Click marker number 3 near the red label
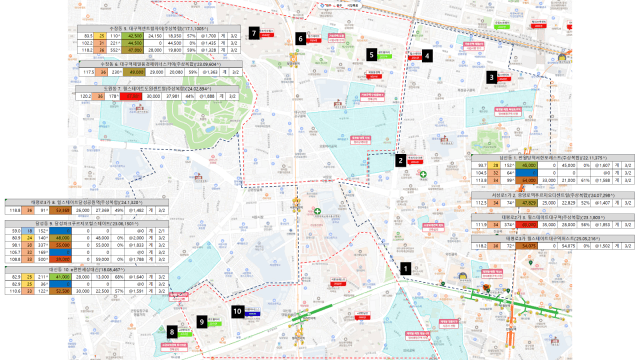 [x=491, y=77]
